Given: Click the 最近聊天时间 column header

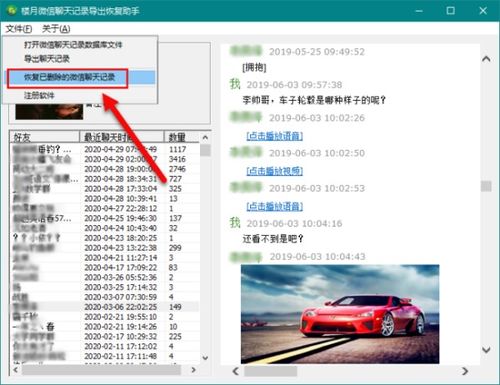Looking at the screenshot, I should (122, 137).
